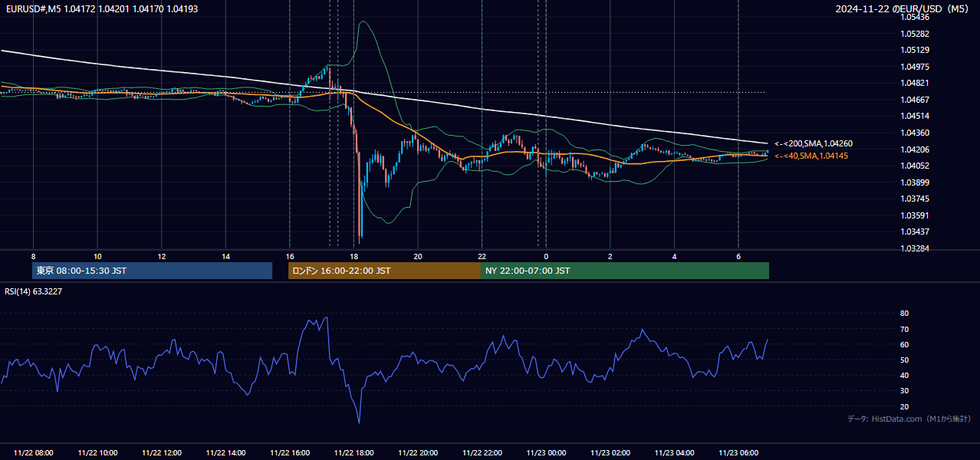
Task: Click price axis label 1.04667
Action: click(915, 100)
